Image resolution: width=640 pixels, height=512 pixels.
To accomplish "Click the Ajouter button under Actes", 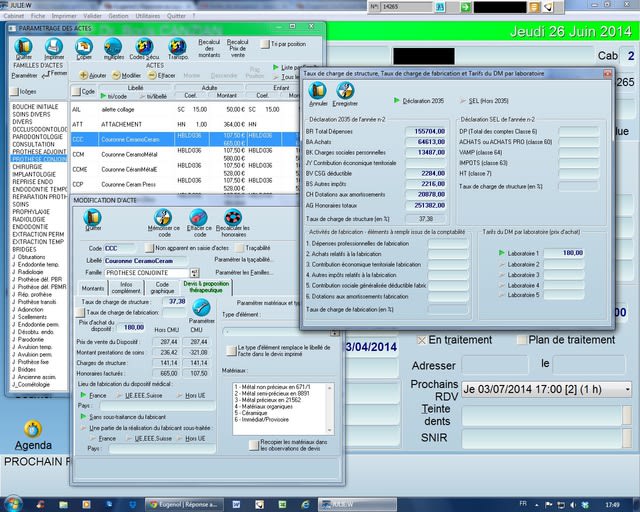I will point(93,75).
